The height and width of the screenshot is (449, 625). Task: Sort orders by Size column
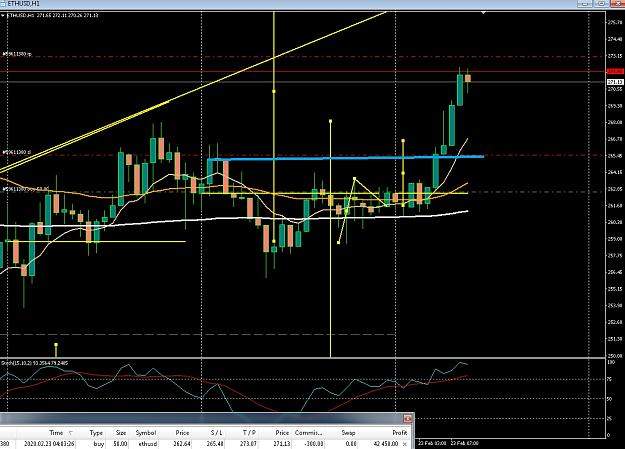point(121,433)
